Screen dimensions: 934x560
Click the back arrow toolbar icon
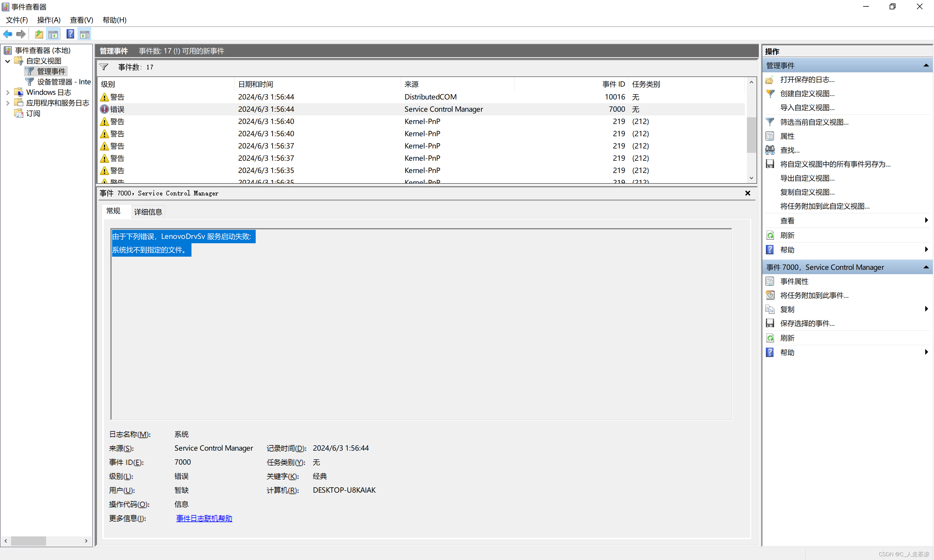[x=8, y=34]
